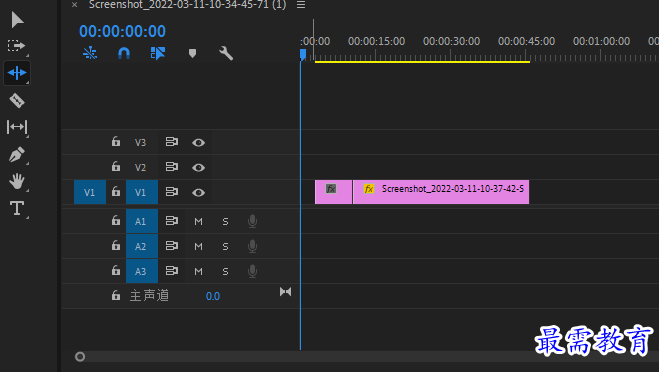Viewport: 659px width, 372px height.
Task: Toggle sync lock on V3
Action: [171, 142]
